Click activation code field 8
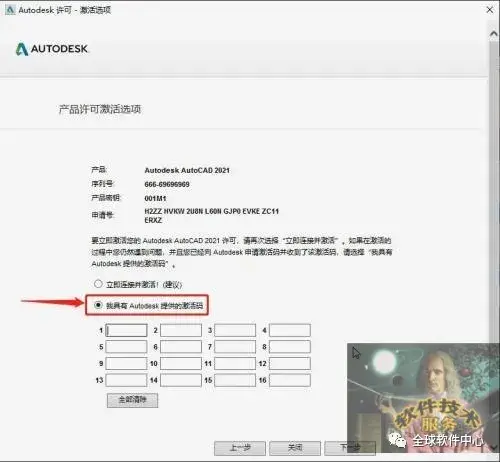This screenshot has width=500, height=462. (x=290, y=347)
